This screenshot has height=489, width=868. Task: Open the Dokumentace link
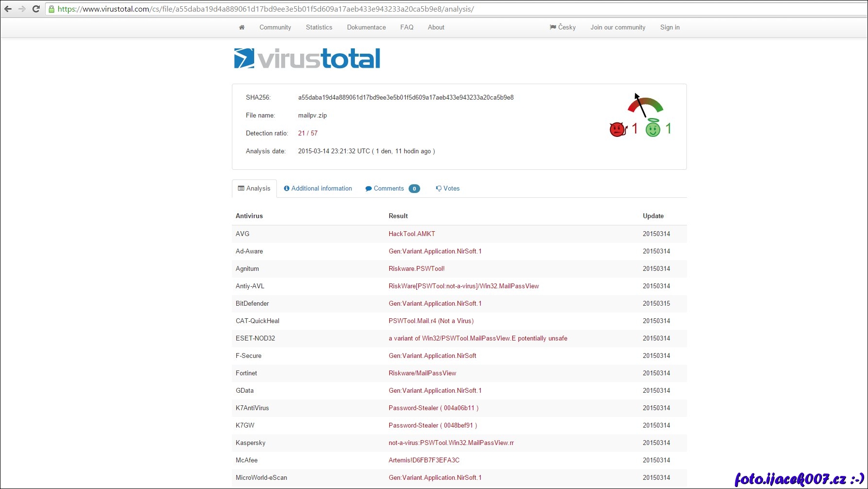click(366, 28)
